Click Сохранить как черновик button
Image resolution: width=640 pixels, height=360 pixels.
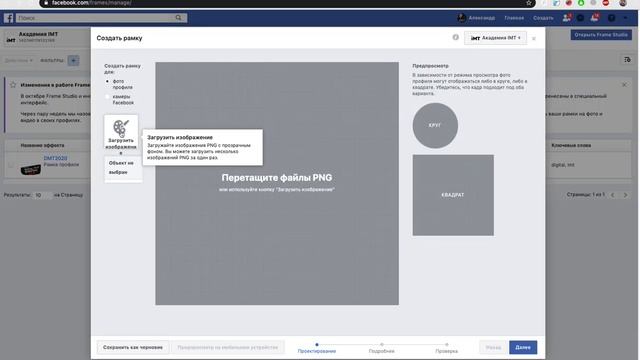133,347
